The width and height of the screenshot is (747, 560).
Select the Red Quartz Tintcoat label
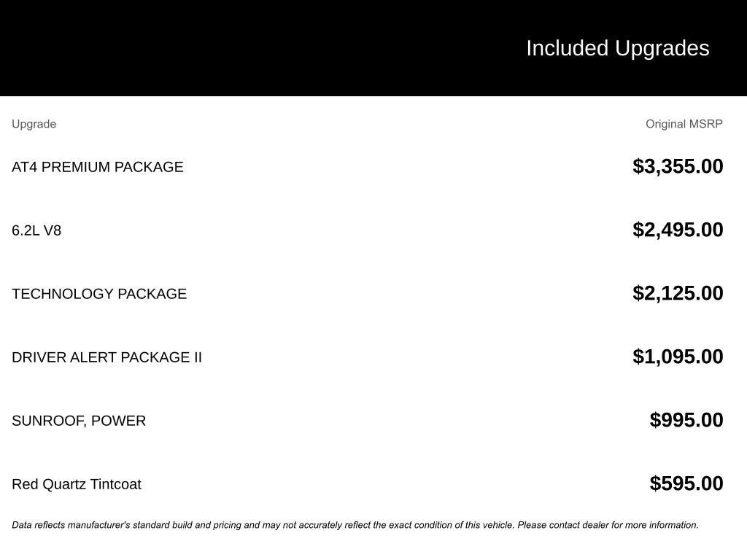pyautogui.click(x=77, y=484)
